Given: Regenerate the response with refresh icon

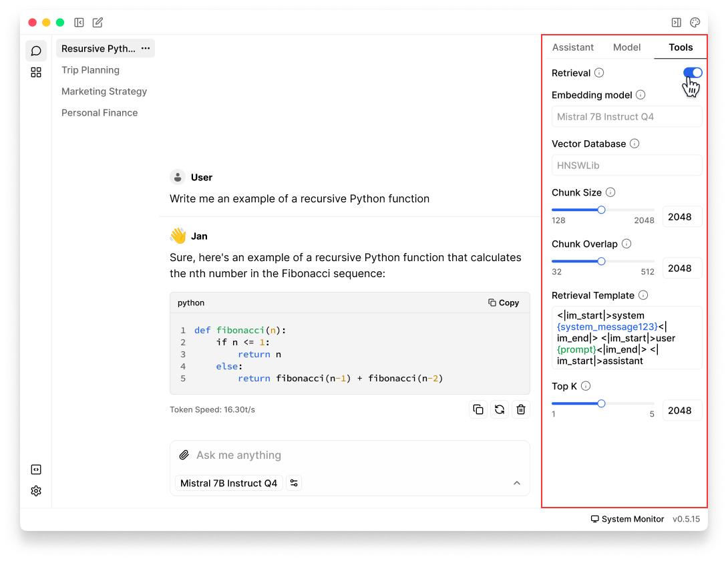Looking at the screenshot, I should (x=499, y=409).
